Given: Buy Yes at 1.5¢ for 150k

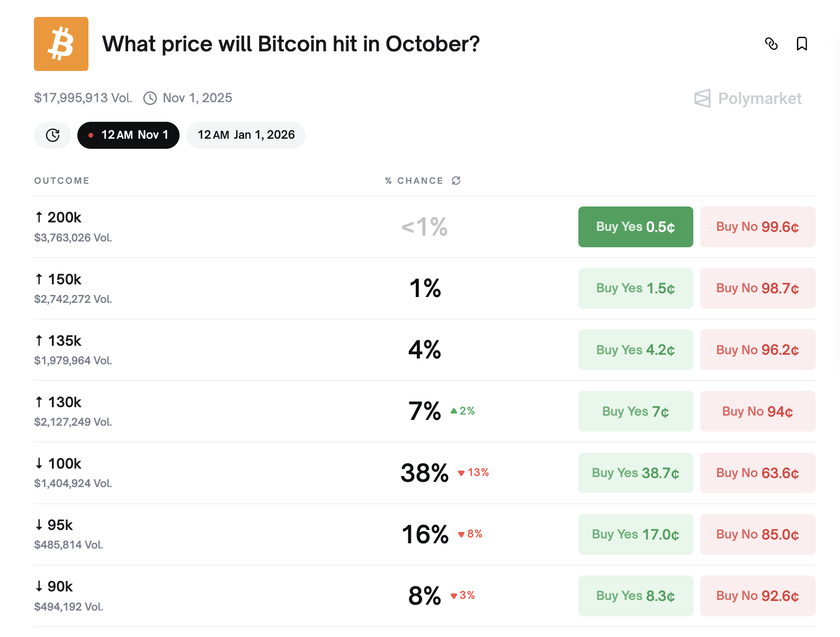Looking at the screenshot, I should [x=635, y=288].
